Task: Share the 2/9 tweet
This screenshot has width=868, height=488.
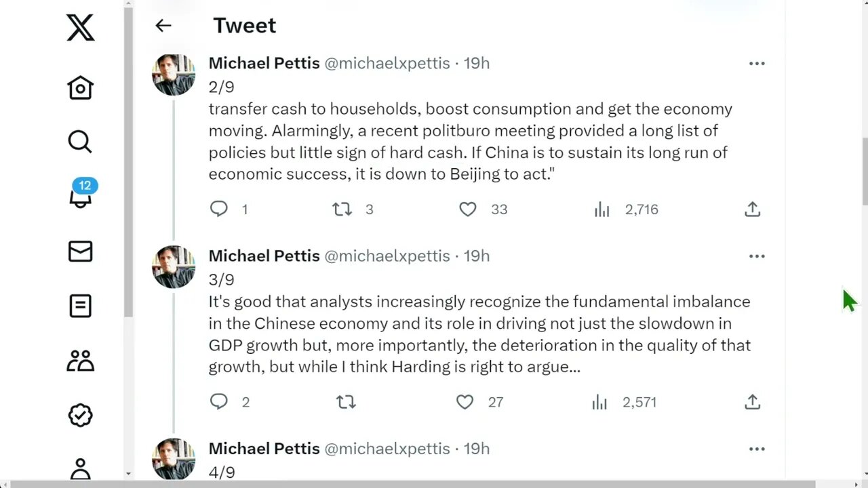Action: tap(752, 209)
